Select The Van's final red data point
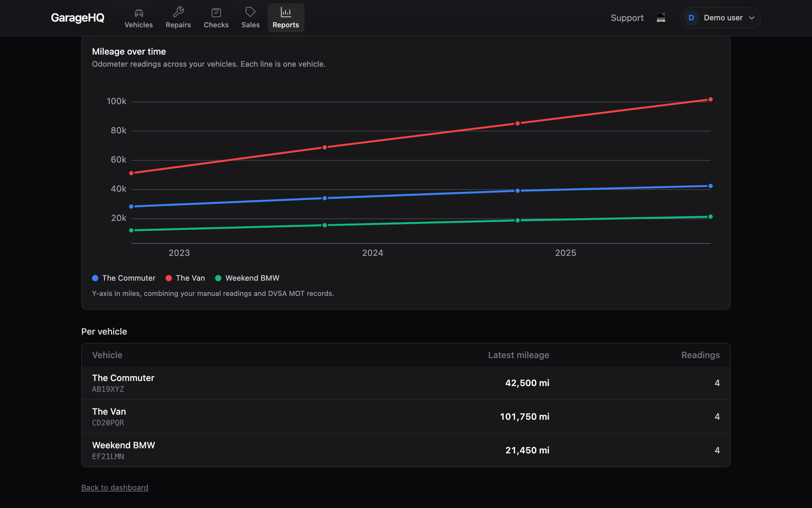 pyautogui.click(x=710, y=99)
